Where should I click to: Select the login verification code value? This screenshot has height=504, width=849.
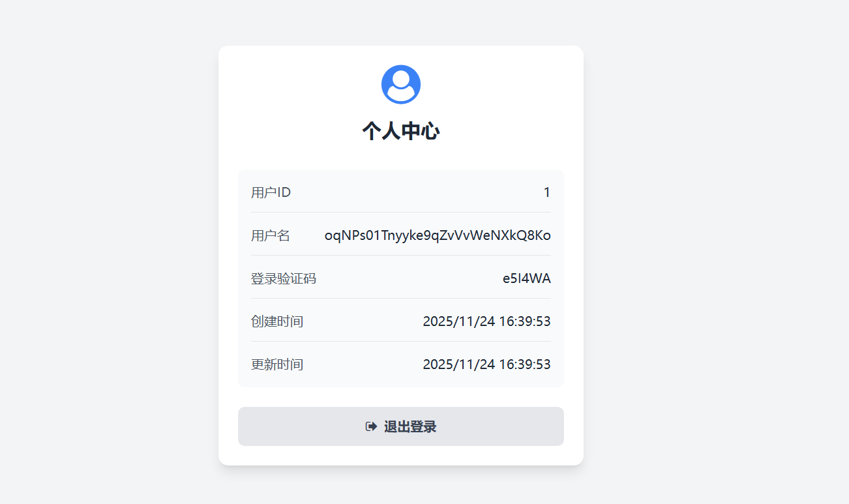pos(526,278)
